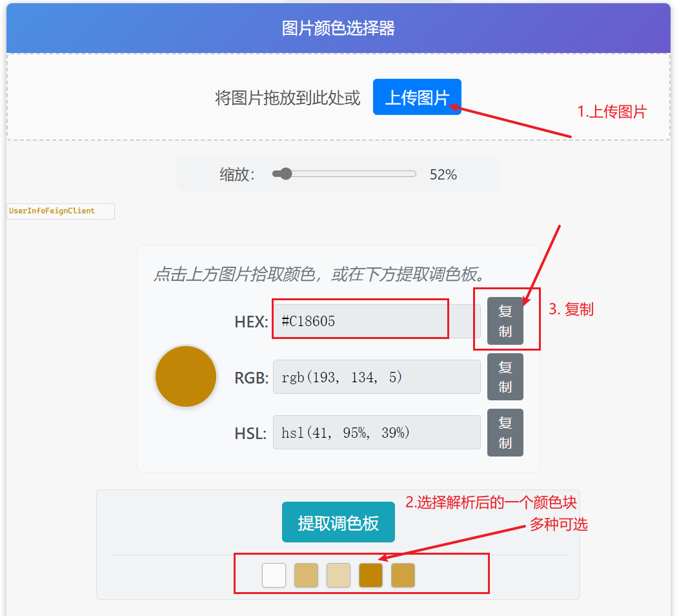Click the UserInfoFeignClient image thumbnail
The height and width of the screenshot is (616, 688).
pos(60,211)
